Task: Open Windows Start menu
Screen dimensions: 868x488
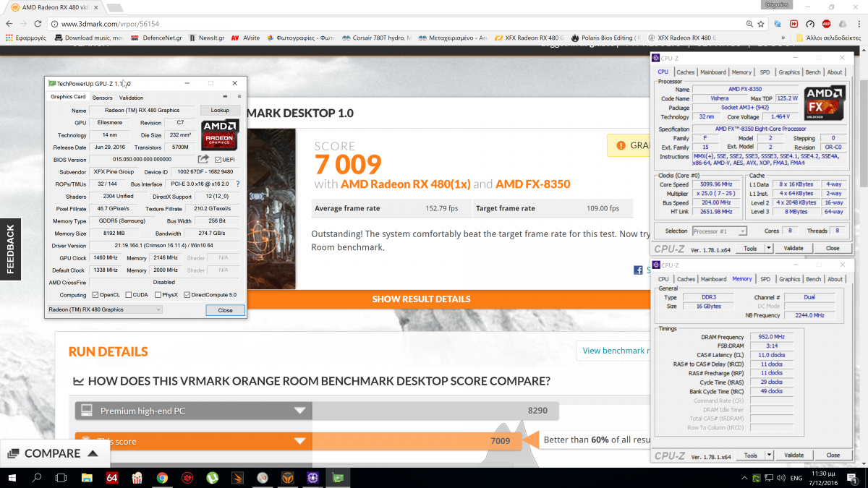Action: pyautogui.click(x=12, y=477)
